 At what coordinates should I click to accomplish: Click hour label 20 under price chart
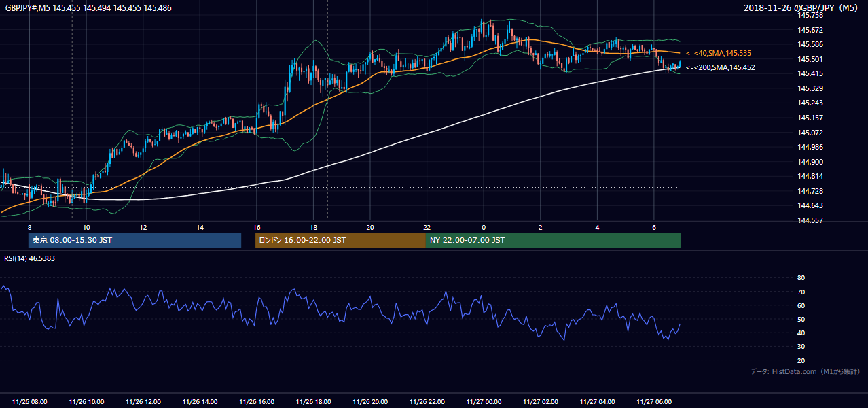[370, 227]
